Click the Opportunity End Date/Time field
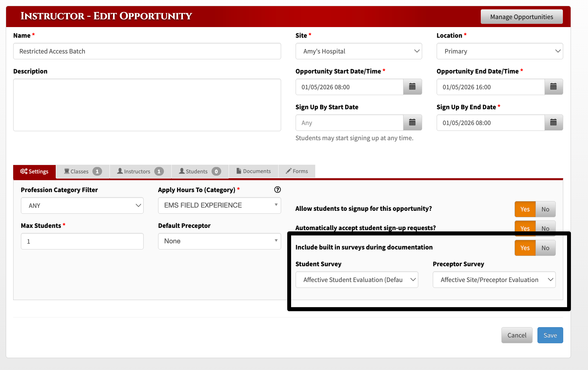 point(490,87)
